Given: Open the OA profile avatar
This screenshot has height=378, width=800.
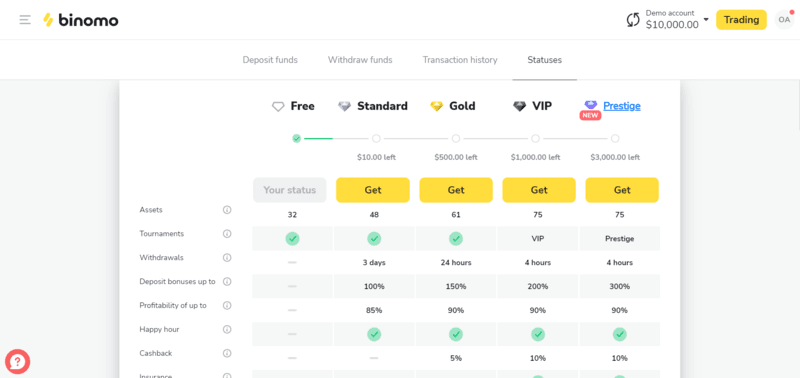Looking at the screenshot, I should [784, 20].
